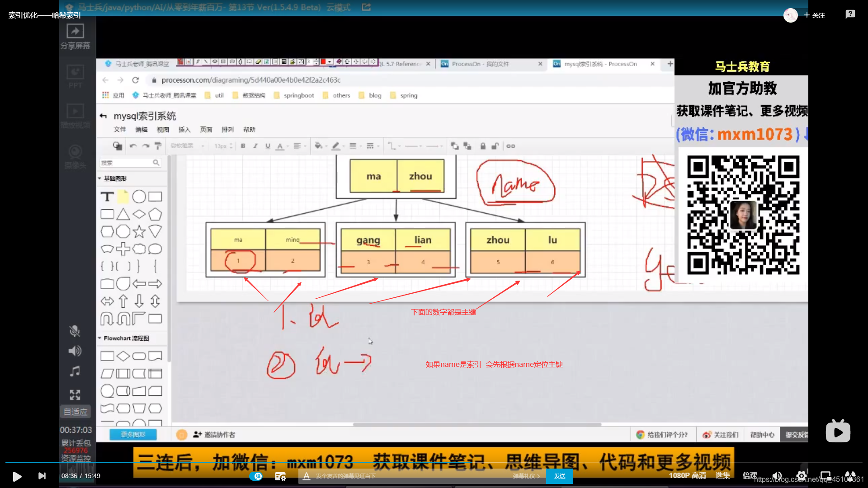This screenshot has height=488, width=868.
Task: Toggle the danmaku on/off switch
Action: click(256, 476)
